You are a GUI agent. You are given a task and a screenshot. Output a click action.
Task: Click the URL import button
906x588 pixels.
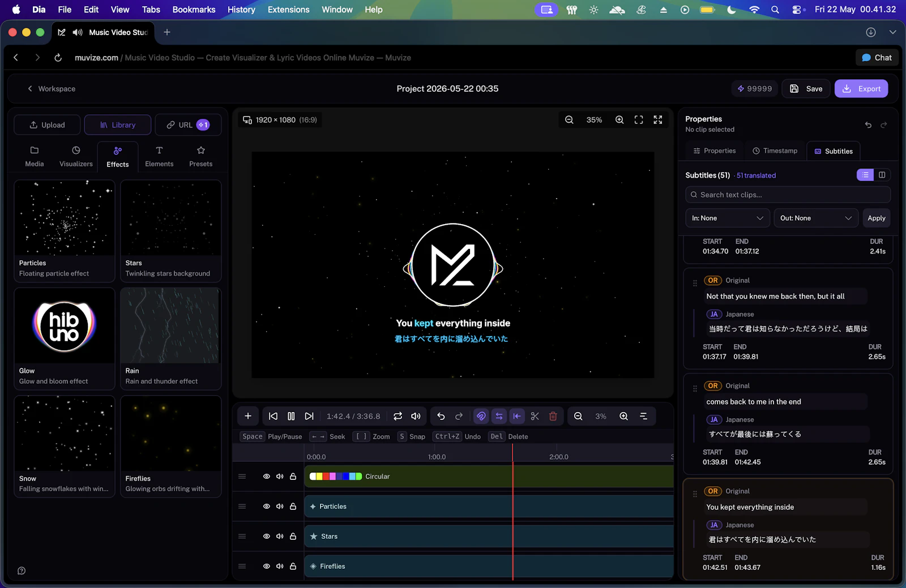point(188,125)
